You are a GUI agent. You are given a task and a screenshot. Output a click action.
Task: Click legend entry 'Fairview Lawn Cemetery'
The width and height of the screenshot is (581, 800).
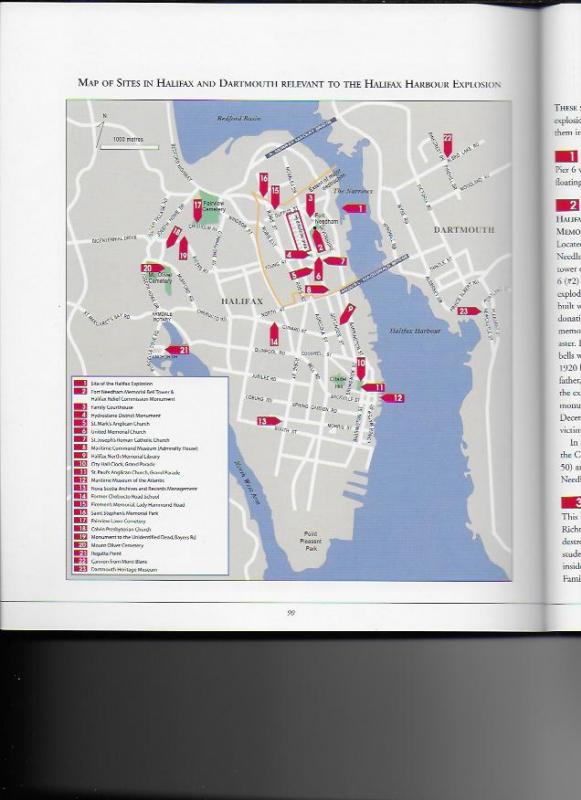click(x=110, y=521)
